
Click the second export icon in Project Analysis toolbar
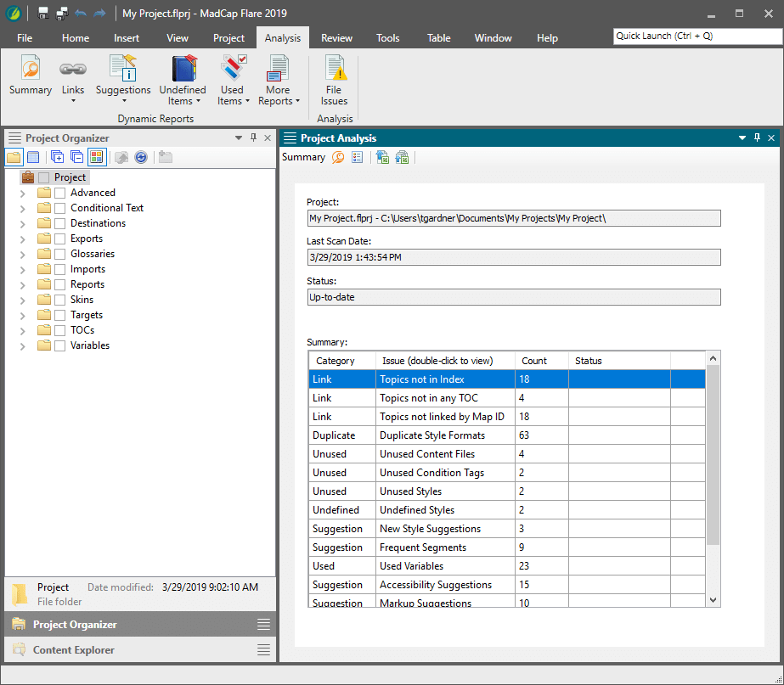[402, 157]
